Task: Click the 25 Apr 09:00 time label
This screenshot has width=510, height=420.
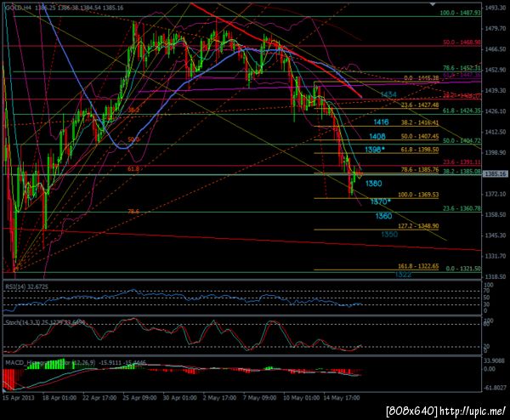Action: coord(139,398)
